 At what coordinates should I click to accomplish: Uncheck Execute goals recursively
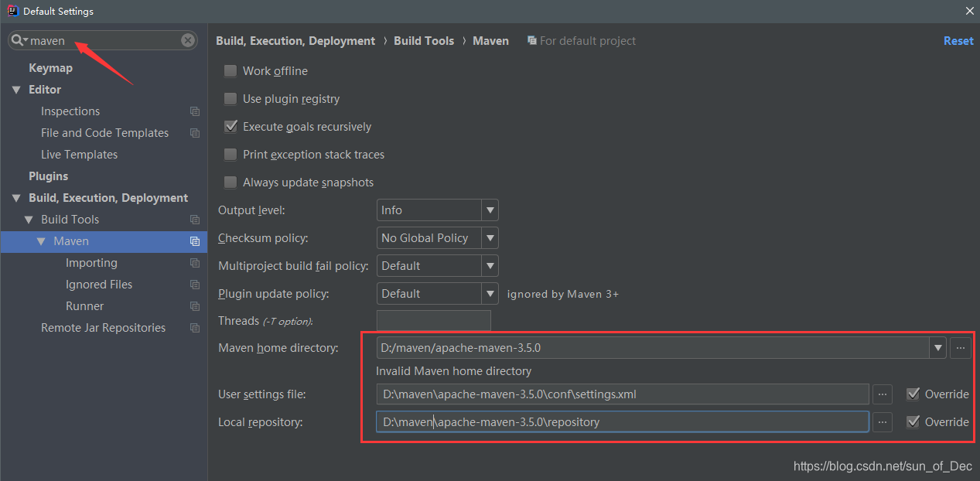tap(230, 127)
